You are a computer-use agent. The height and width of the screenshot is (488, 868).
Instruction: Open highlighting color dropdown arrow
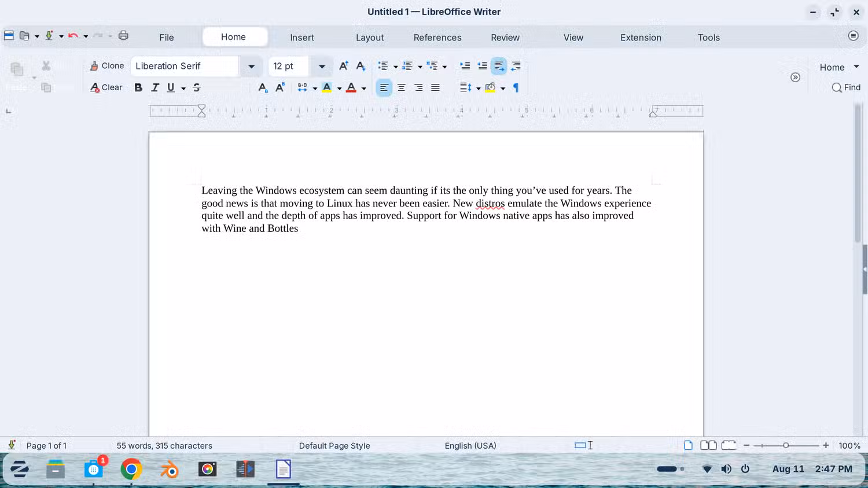340,88
